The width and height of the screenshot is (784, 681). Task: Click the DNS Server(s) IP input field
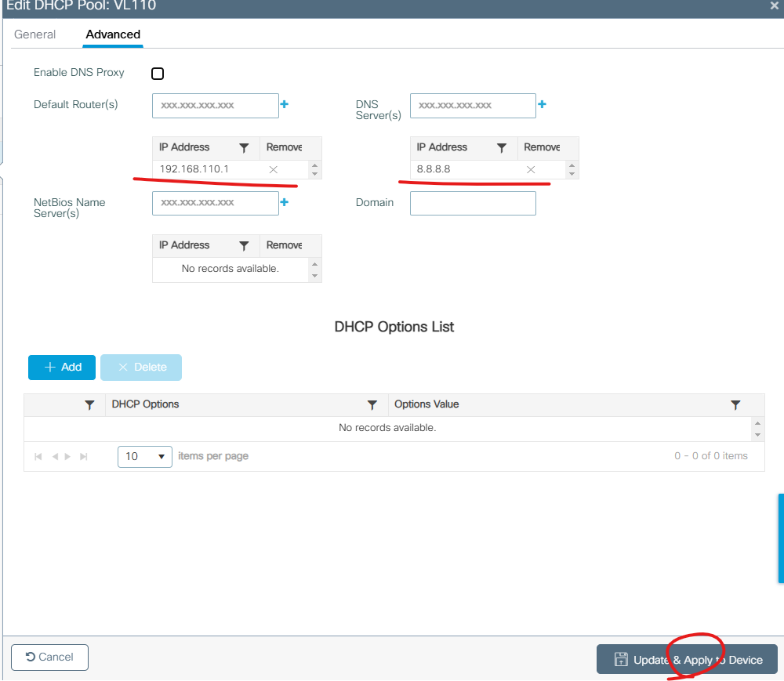tap(473, 106)
